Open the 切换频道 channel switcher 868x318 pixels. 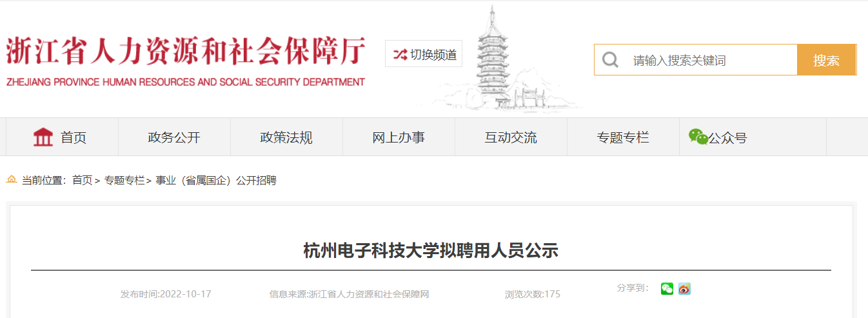click(x=424, y=54)
